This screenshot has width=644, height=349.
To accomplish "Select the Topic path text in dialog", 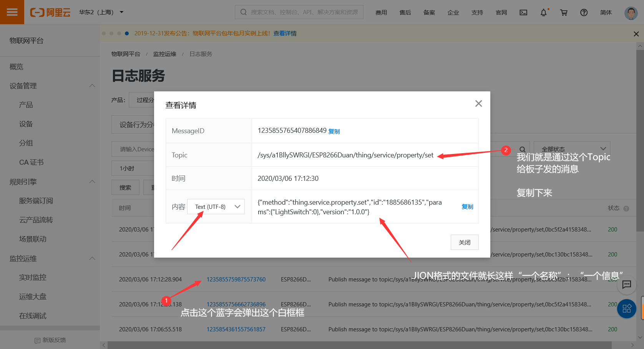I will tap(345, 155).
